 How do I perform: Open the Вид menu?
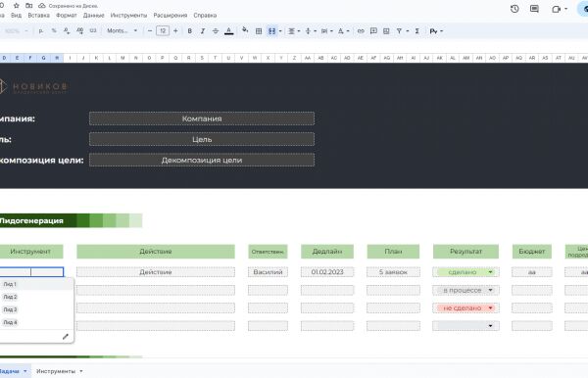point(16,16)
